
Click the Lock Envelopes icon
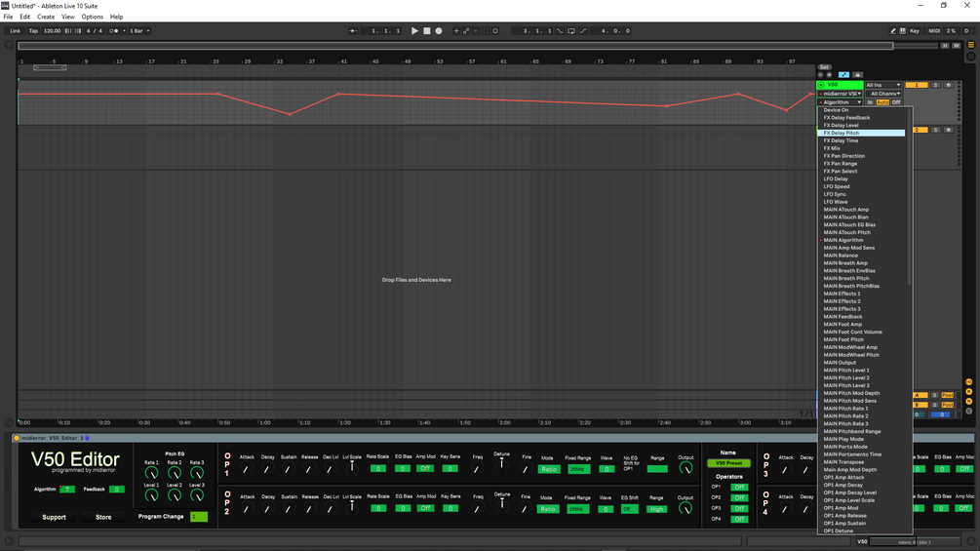[x=857, y=75]
